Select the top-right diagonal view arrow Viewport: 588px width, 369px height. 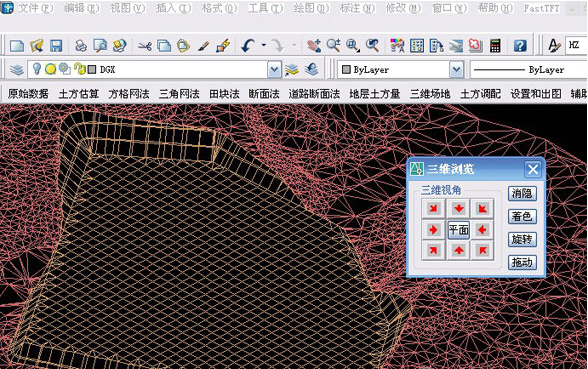click(x=482, y=208)
